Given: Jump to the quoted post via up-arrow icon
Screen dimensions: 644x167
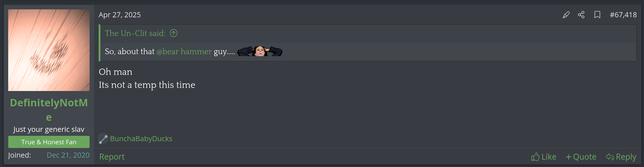Looking at the screenshot, I should point(174,33).
